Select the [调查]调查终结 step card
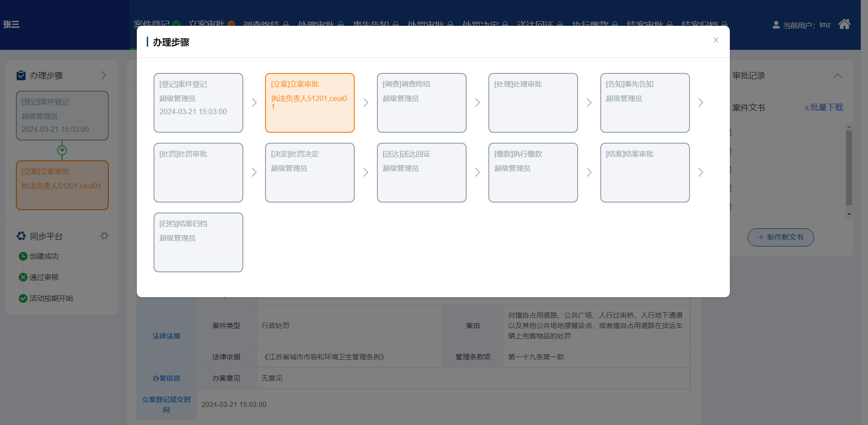 (x=422, y=103)
